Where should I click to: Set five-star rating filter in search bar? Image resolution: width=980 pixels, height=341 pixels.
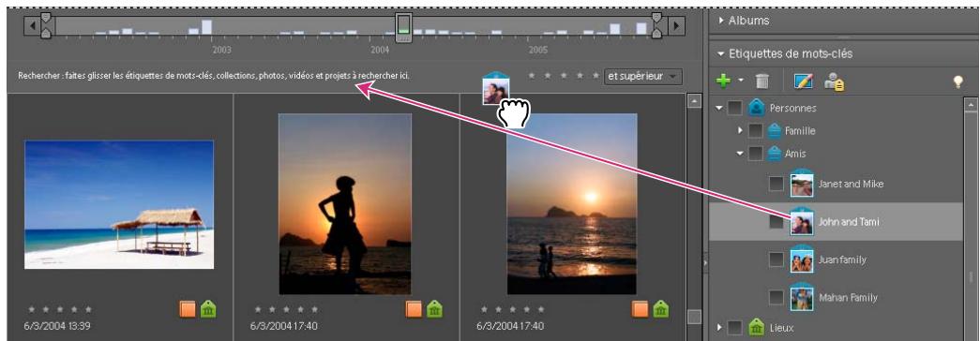pyautogui.click(x=596, y=76)
